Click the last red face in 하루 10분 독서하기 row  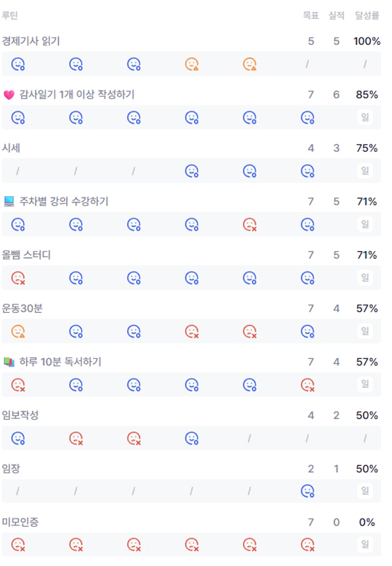(308, 384)
